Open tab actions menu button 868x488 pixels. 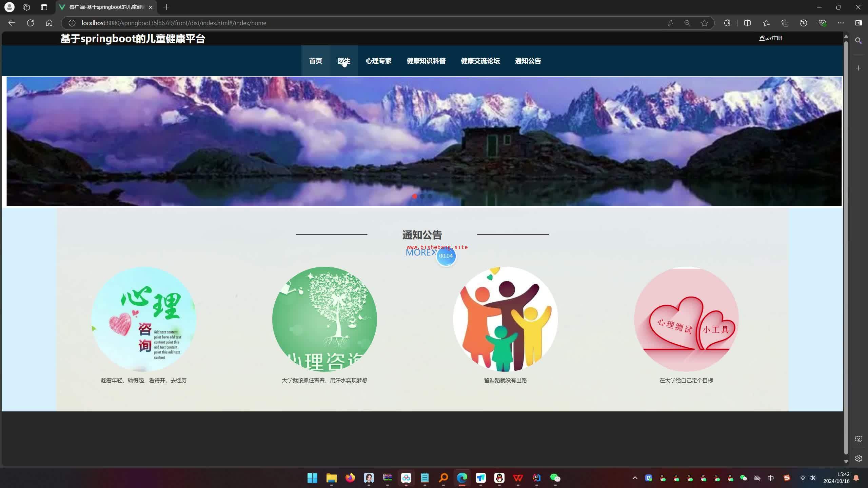44,7
